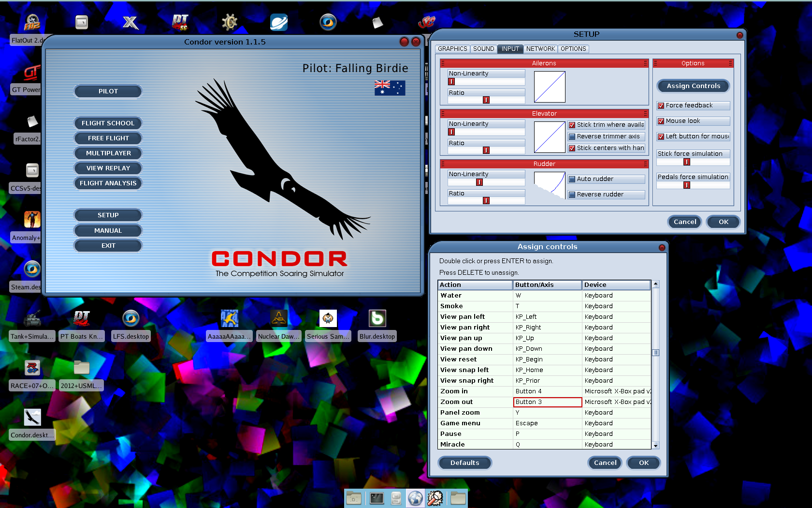This screenshot has width=812, height=508.
Task: Launch Nuclear Dawn from the desktop
Action: [279, 319]
